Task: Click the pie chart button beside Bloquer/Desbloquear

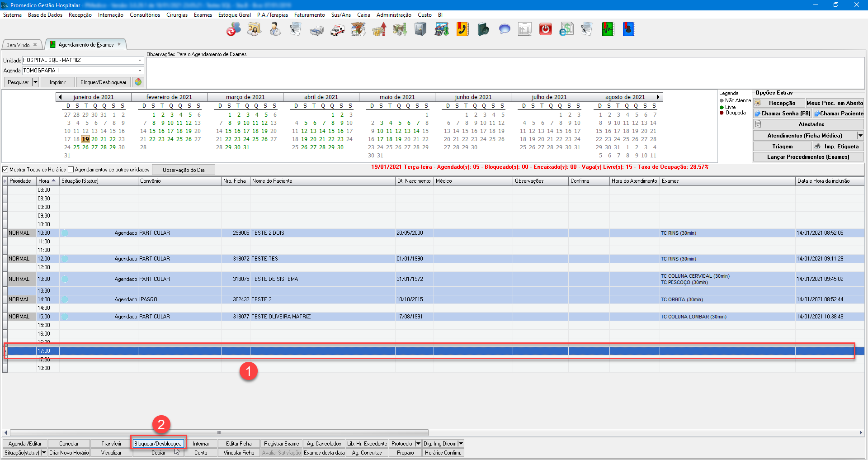Action: point(138,82)
